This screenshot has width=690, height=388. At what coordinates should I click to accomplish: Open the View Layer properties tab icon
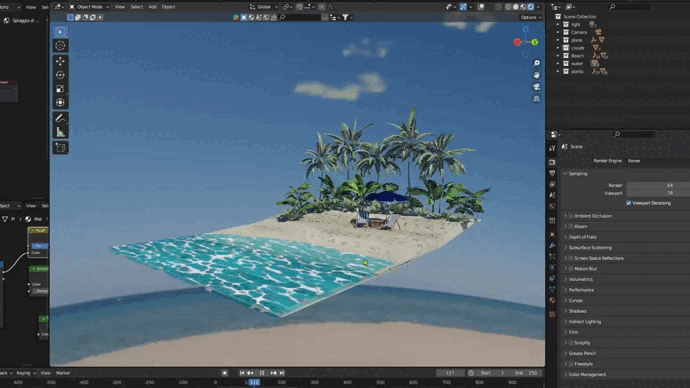point(552,184)
